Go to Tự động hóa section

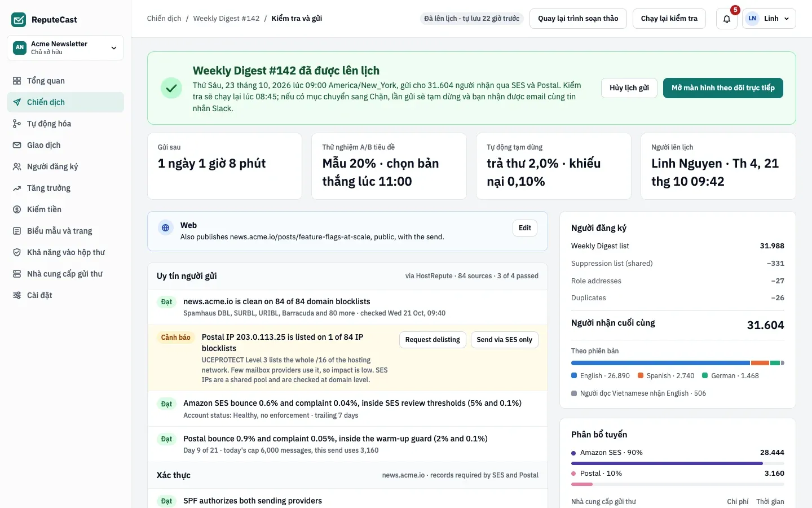[65, 124]
